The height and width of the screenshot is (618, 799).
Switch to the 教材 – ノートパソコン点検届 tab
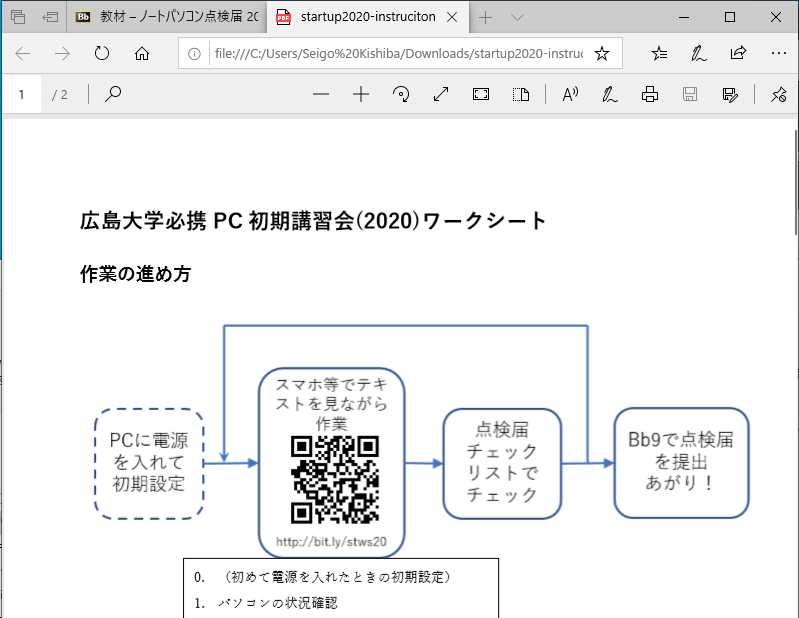click(x=166, y=17)
